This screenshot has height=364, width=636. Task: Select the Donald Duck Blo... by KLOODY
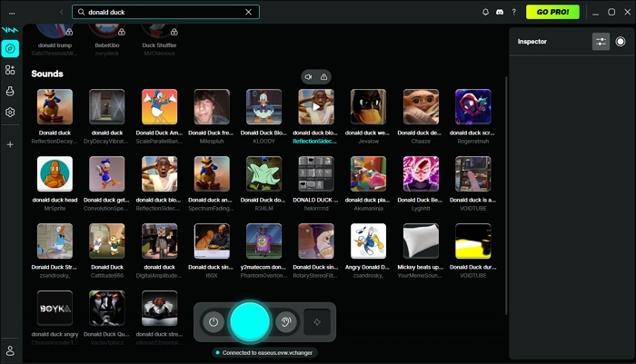tap(263, 107)
